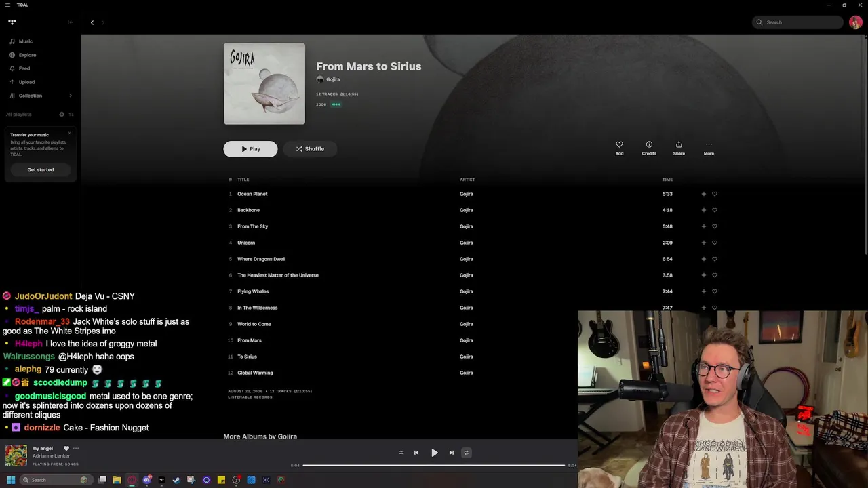Go back using the back arrow
The width and height of the screenshot is (868, 488).
point(92,22)
